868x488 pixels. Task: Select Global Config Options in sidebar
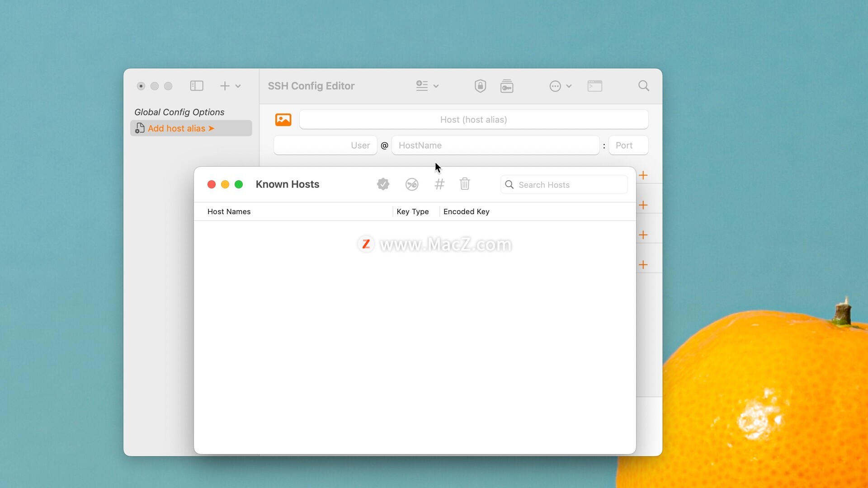click(x=179, y=112)
